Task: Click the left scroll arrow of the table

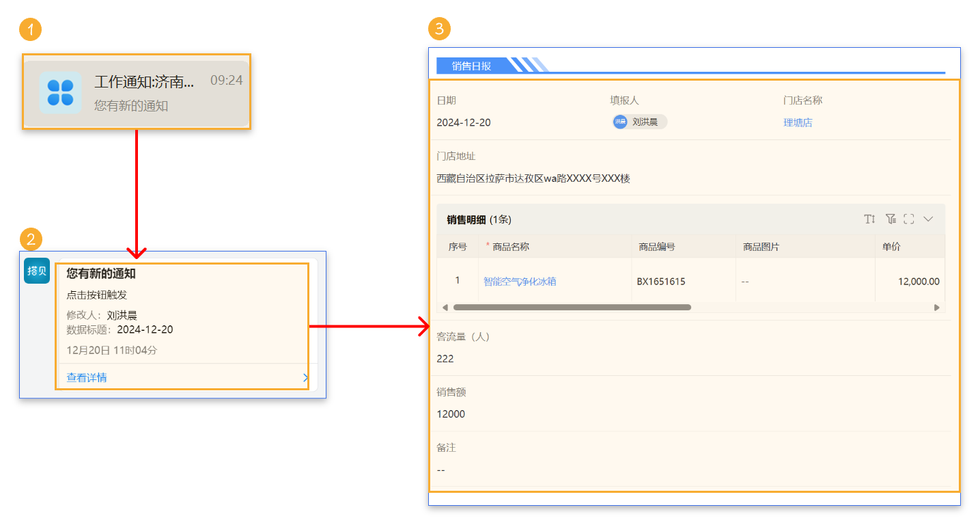Action: (x=445, y=308)
